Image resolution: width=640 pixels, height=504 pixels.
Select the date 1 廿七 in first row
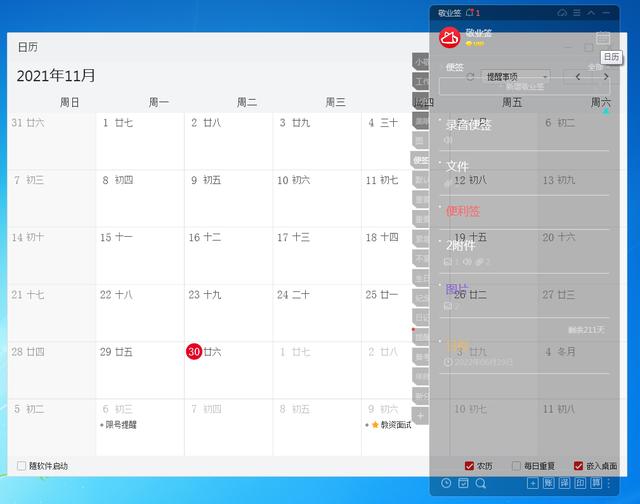coord(118,123)
